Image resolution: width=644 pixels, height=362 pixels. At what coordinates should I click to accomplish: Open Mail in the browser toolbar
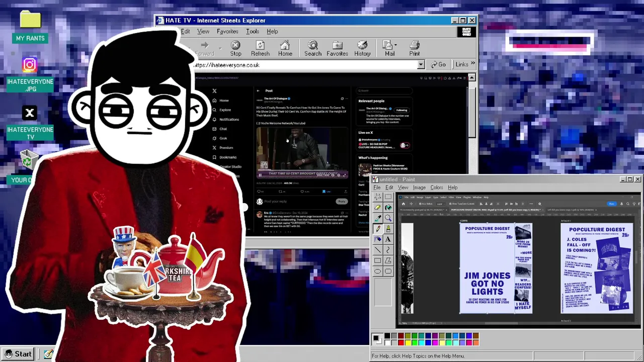388,48
